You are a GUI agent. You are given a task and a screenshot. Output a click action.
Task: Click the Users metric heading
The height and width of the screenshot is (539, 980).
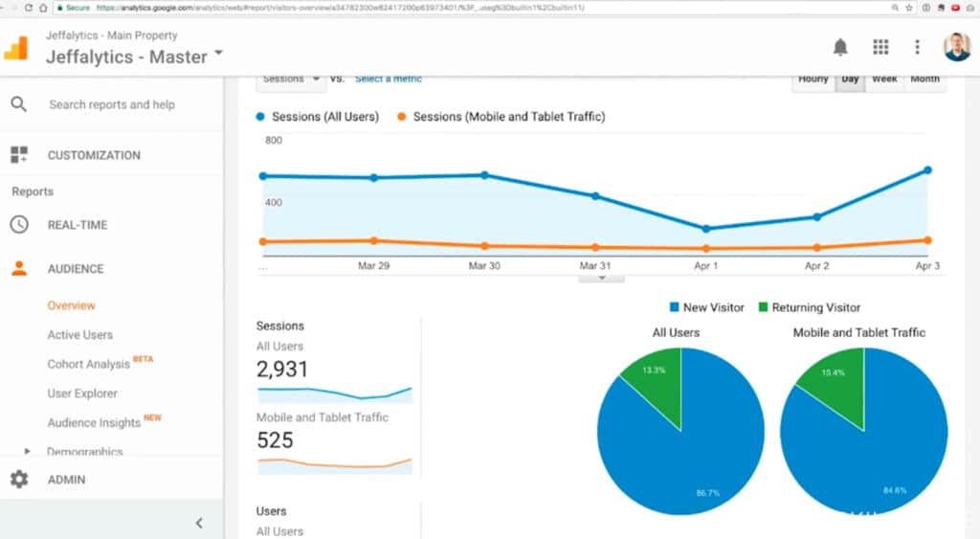pos(271,511)
